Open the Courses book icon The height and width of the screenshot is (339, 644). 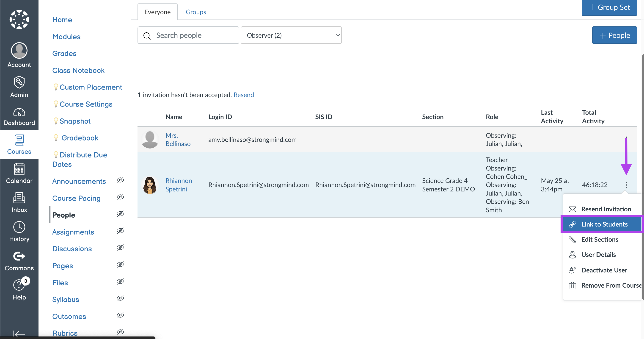tap(19, 140)
